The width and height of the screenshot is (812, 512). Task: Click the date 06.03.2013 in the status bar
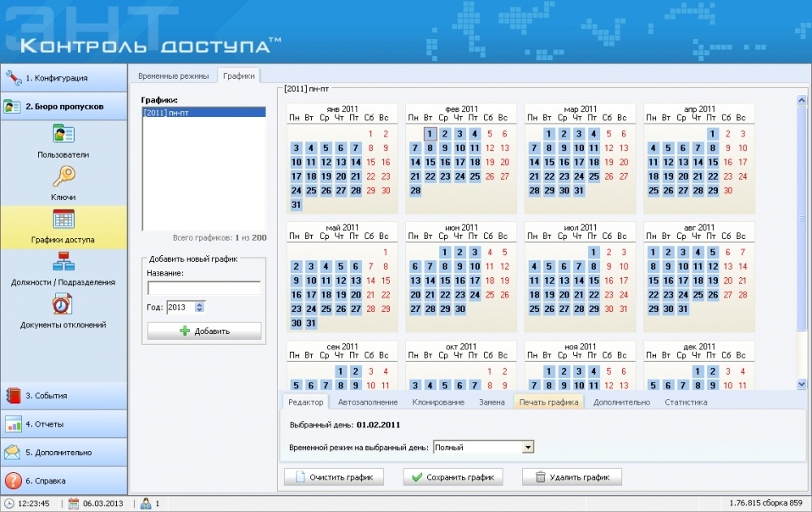click(103, 503)
